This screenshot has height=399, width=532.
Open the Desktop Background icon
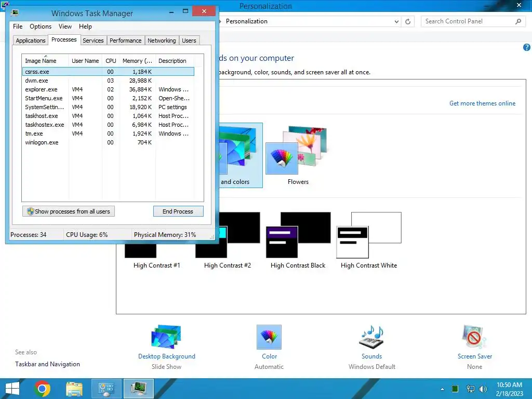point(166,337)
